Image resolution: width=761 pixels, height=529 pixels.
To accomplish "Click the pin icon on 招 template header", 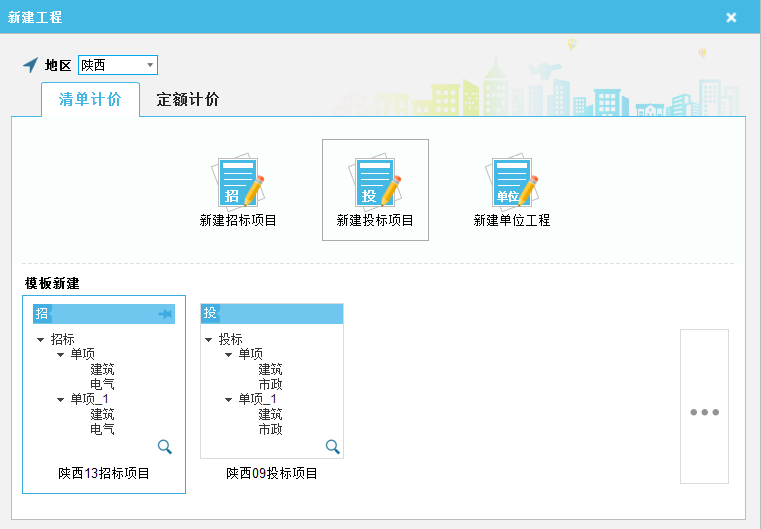I will coord(165,314).
